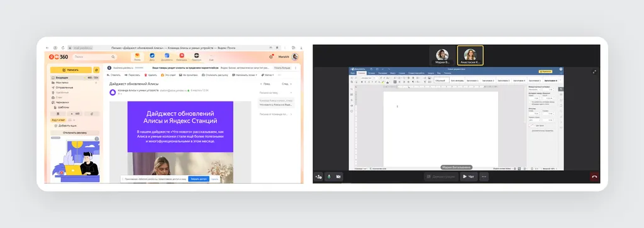Toggle the microphone in the call
The image size is (644, 228).
point(328,176)
